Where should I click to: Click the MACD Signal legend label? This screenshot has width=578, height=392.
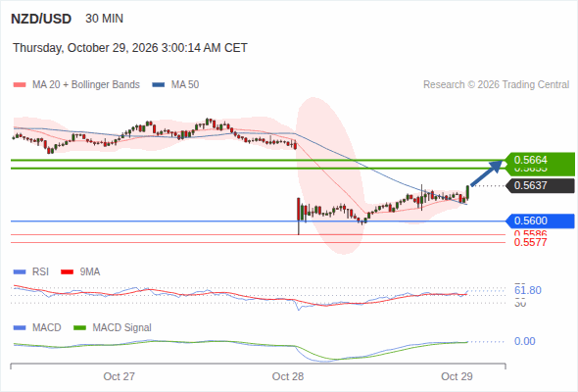[122, 328]
